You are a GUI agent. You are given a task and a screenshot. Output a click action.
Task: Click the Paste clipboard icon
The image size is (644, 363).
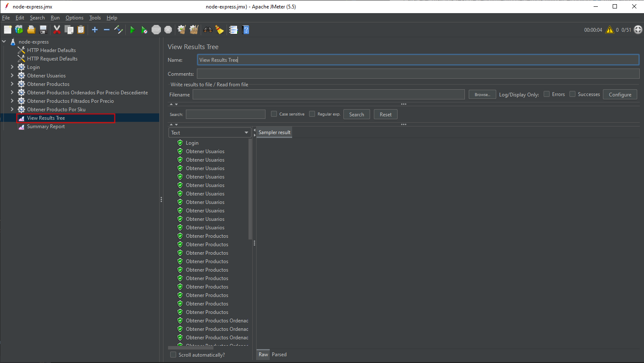(81, 30)
